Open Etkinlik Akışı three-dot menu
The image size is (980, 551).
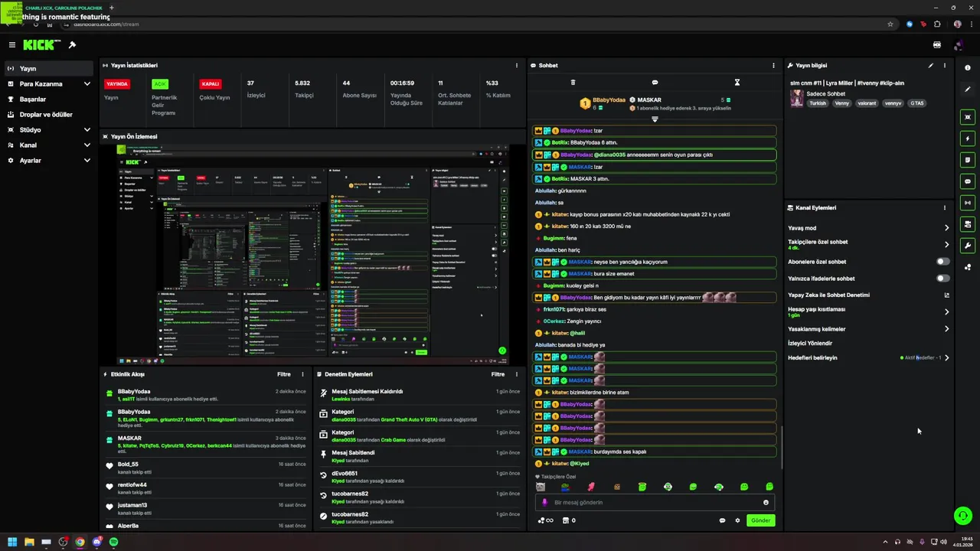point(302,374)
